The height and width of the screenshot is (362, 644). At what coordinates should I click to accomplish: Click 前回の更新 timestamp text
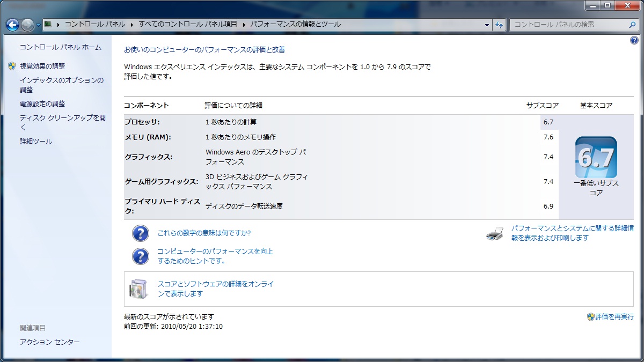[173, 327]
